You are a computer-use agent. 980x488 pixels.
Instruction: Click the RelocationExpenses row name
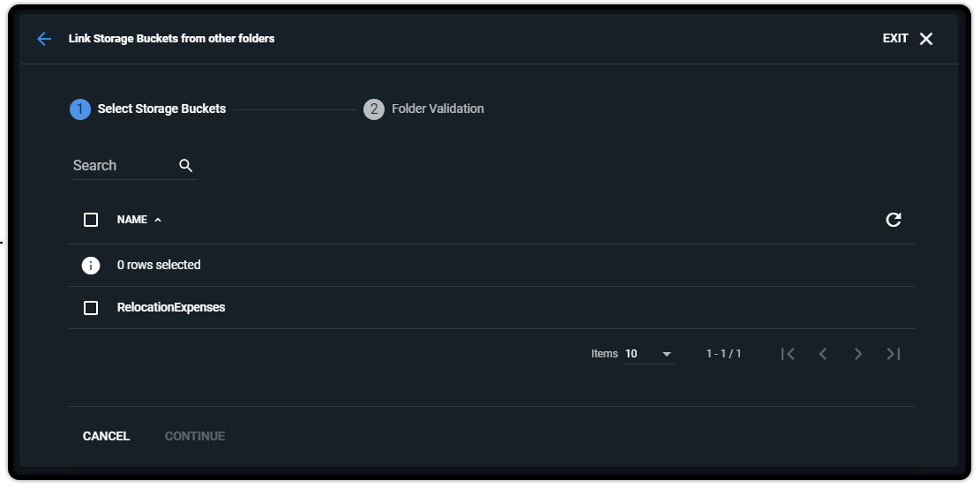coord(171,308)
